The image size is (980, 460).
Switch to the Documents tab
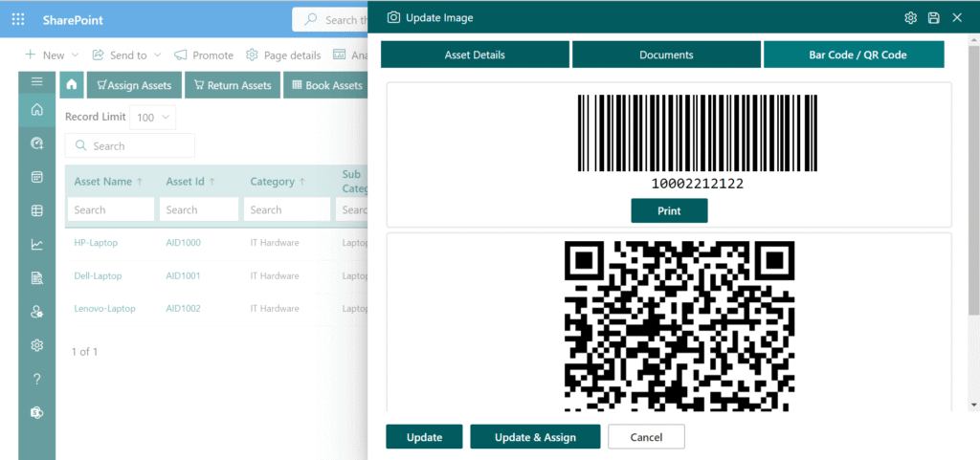666,55
